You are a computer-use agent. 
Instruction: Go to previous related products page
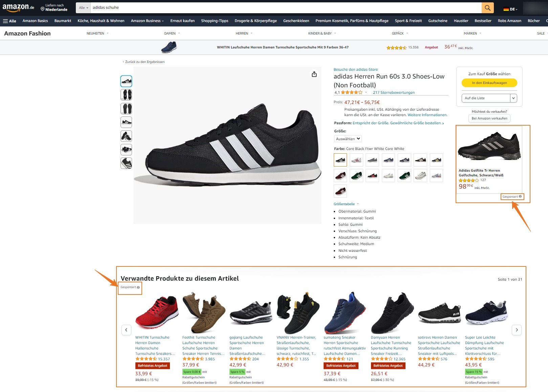click(x=126, y=330)
